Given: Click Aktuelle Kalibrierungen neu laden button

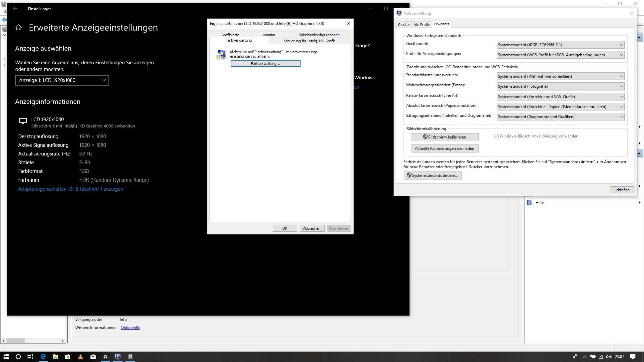Looking at the screenshot, I should [x=444, y=148].
